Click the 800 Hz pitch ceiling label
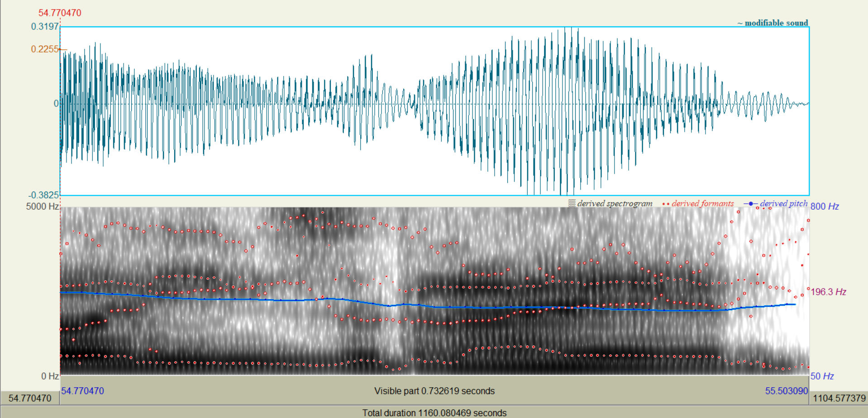Viewport: 868px width, 418px height. click(825, 207)
